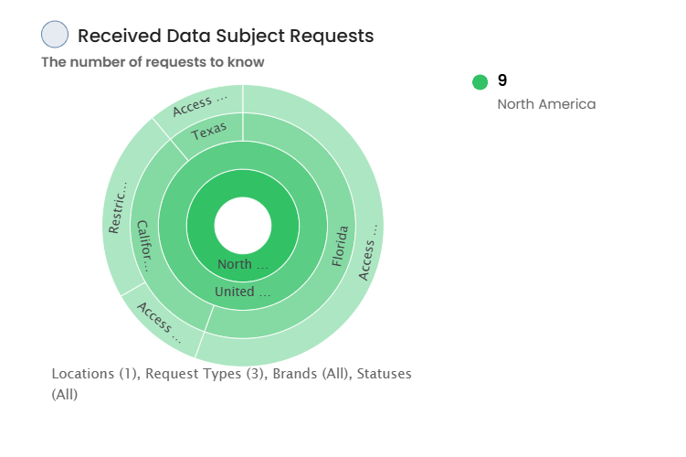The height and width of the screenshot is (457, 686).
Task: Click the Locations (1) filter text
Action: [x=94, y=374]
